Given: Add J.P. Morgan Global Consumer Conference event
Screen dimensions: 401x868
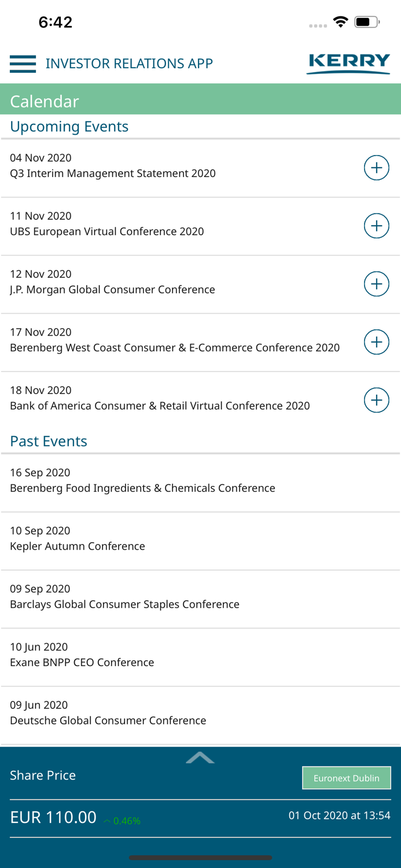Looking at the screenshot, I should [x=376, y=284].
